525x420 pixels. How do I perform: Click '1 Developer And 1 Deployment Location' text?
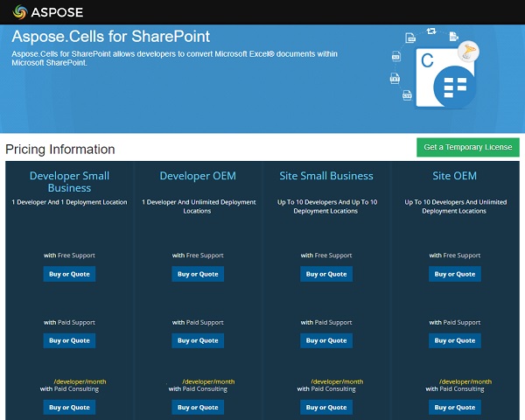[x=69, y=202]
